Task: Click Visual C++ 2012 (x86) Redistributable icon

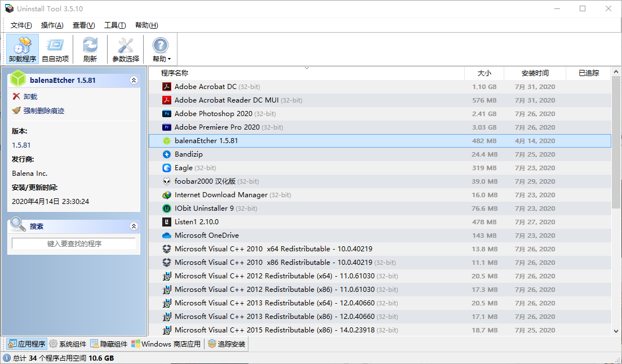Action: (167, 290)
